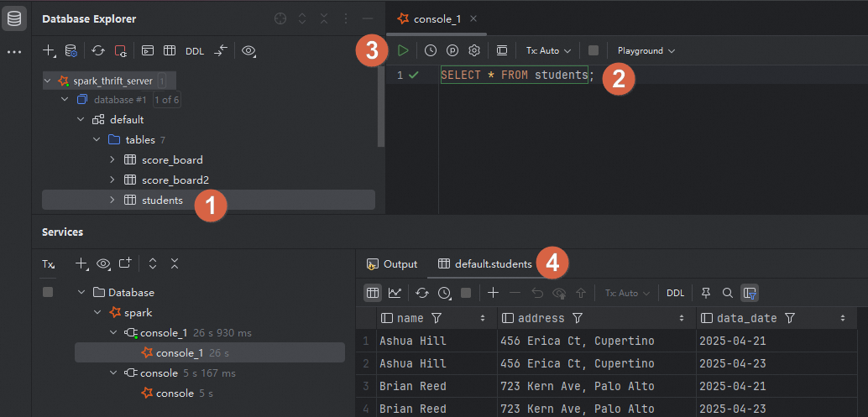Screen dimensions: 868x417
Task: Switch to the default.students result tab
Action: tap(485, 264)
